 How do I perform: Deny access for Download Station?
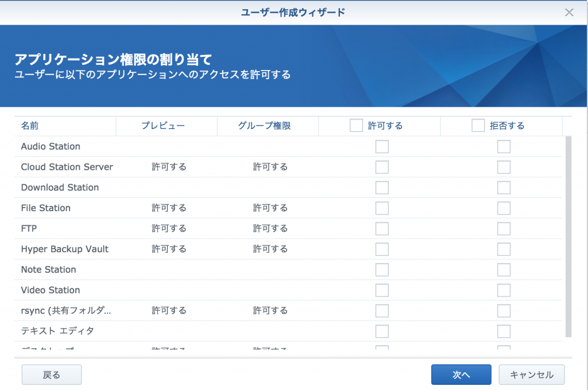pyautogui.click(x=504, y=188)
